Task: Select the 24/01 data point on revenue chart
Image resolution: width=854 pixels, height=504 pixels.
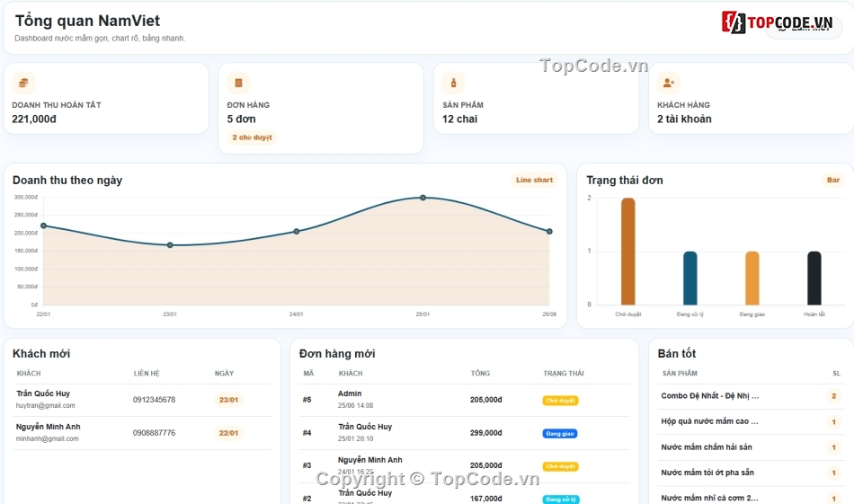Action: pos(297,231)
